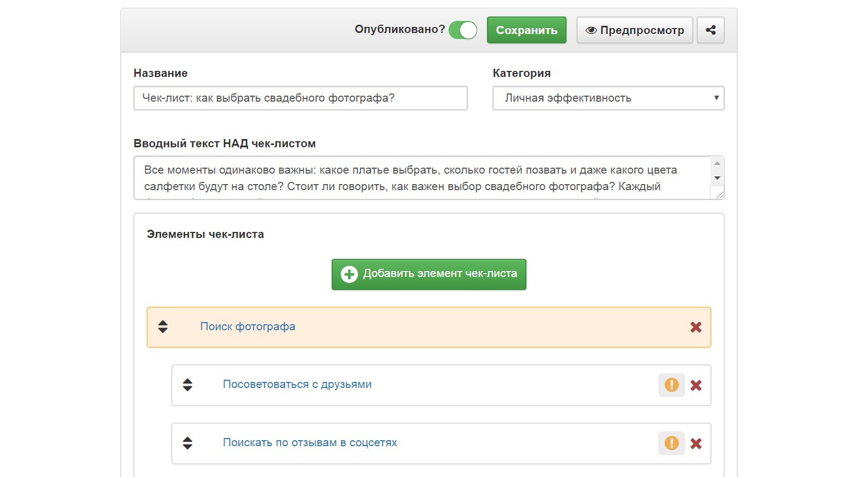This screenshot has width=868, height=477.
Task: Toggle the Опубликовано switch
Action: tap(463, 30)
